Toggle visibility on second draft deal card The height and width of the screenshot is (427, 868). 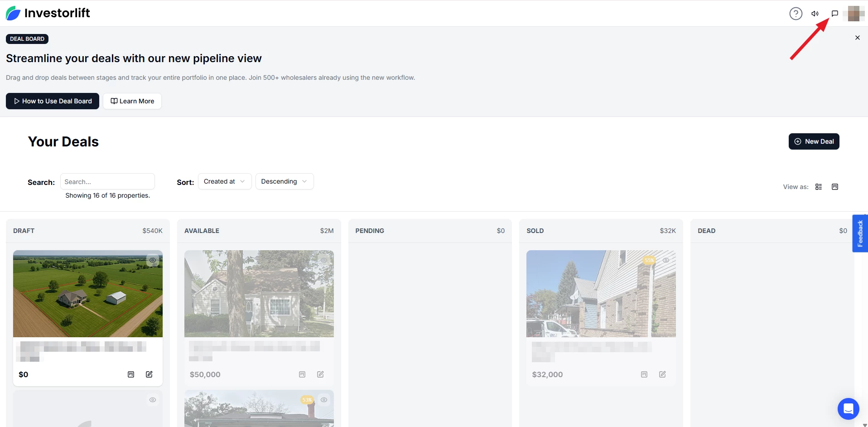tap(153, 400)
